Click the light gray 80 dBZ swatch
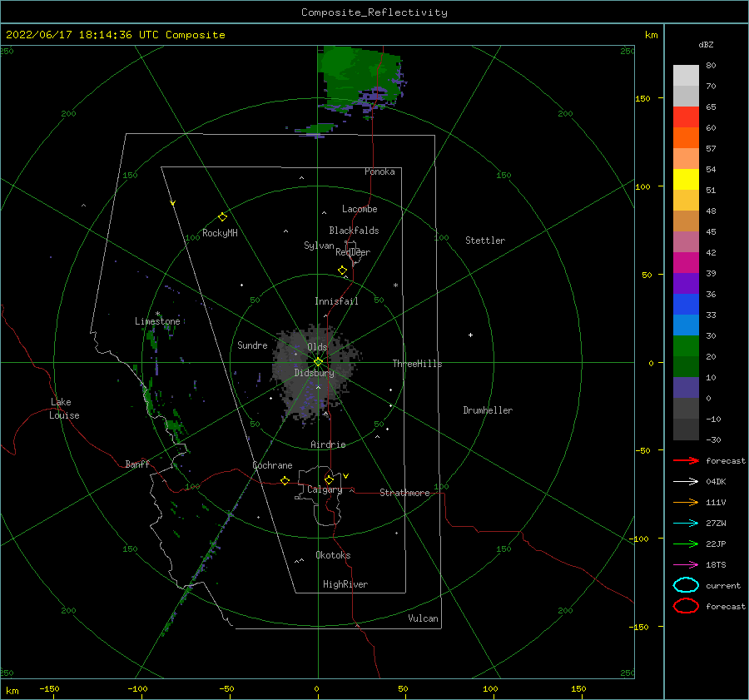749x700 pixels. pyautogui.click(x=686, y=76)
